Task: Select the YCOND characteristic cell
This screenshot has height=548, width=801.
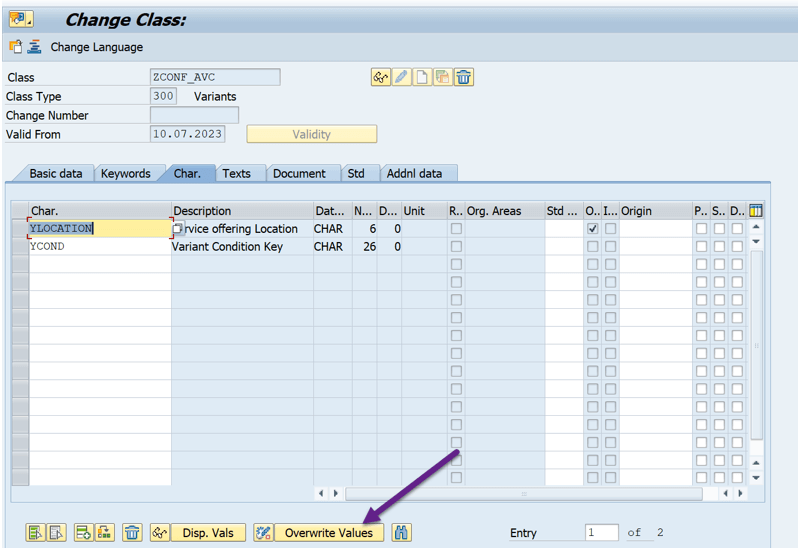Action: click(100, 246)
